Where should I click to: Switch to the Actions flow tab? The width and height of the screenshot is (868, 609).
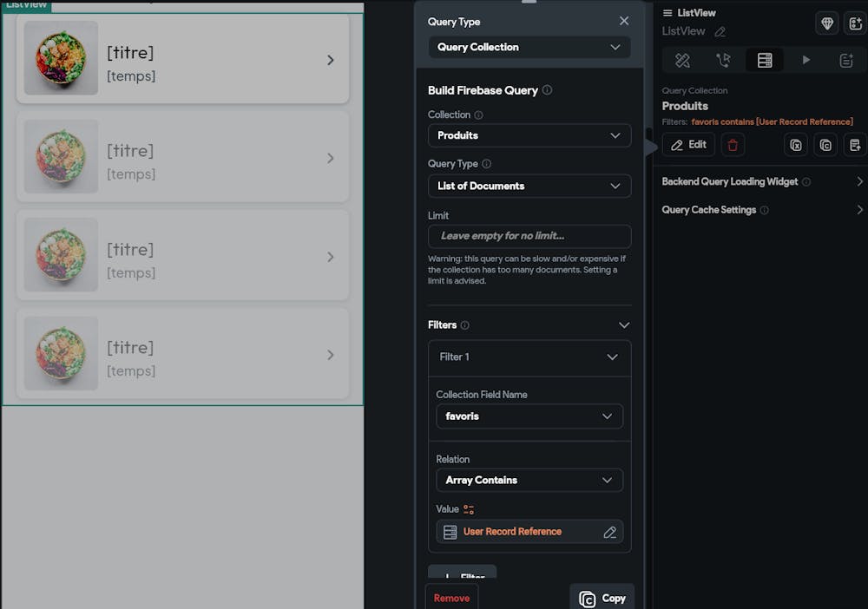724,60
